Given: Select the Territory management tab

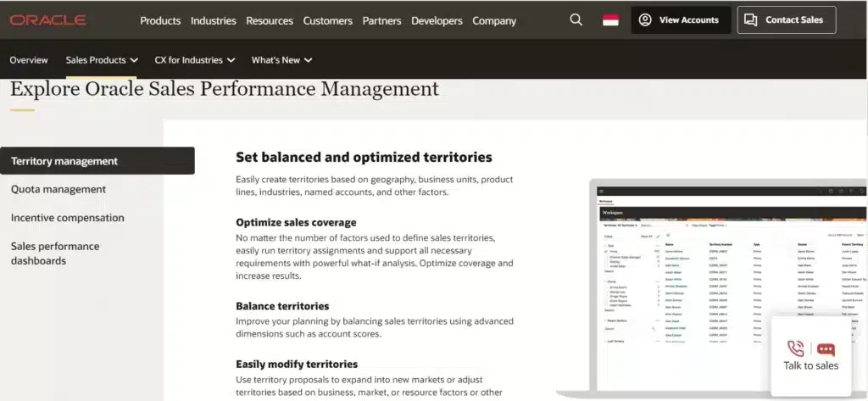Looking at the screenshot, I should tap(97, 160).
